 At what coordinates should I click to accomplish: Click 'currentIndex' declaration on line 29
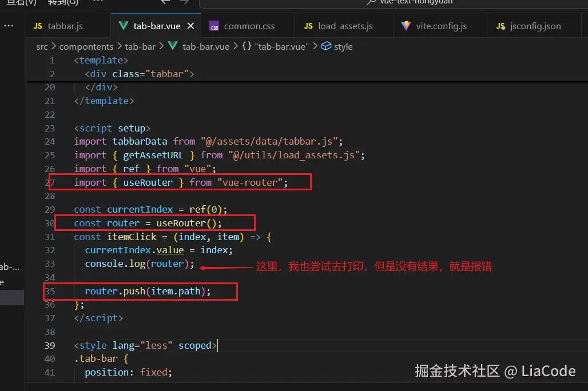tap(140, 209)
